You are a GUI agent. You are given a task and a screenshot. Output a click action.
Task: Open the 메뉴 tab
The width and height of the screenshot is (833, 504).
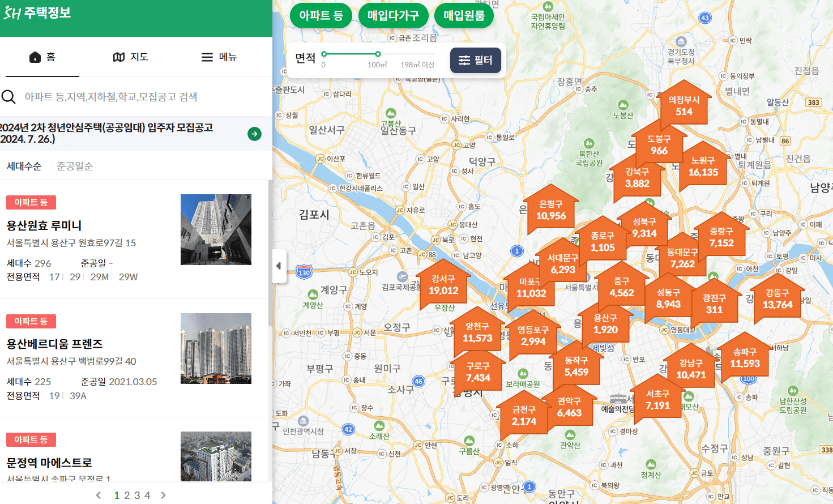click(x=219, y=57)
